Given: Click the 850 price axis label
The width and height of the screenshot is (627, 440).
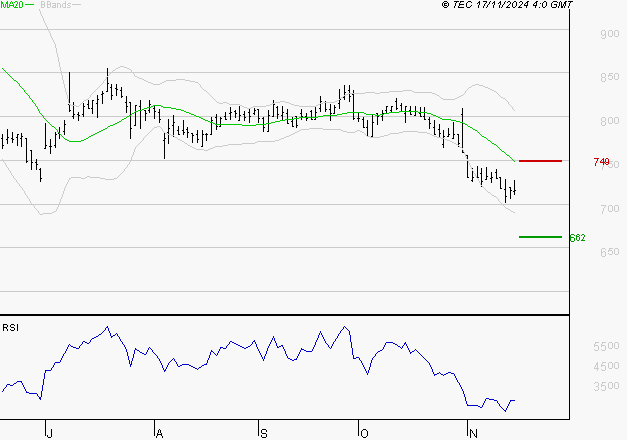Looking at the screenshot, I should pyautogui.click(x=608, y=78).
